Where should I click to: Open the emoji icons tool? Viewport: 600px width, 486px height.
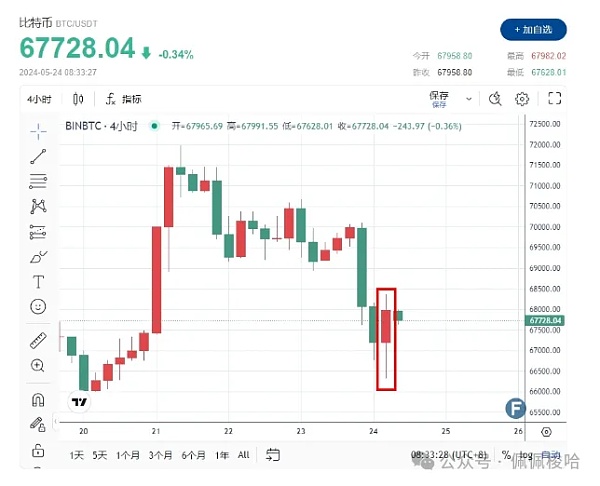(38, 306)
